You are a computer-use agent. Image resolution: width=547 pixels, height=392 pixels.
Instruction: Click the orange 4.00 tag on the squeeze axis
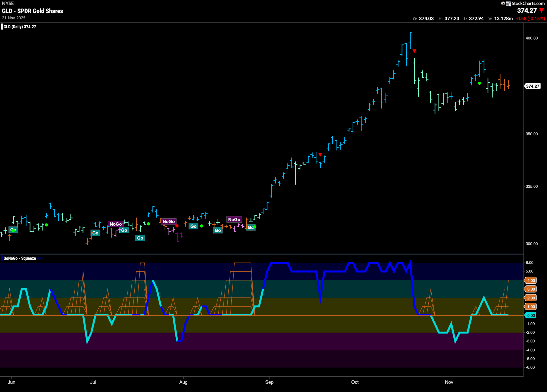pyautogui.click(x=531, y=280)
